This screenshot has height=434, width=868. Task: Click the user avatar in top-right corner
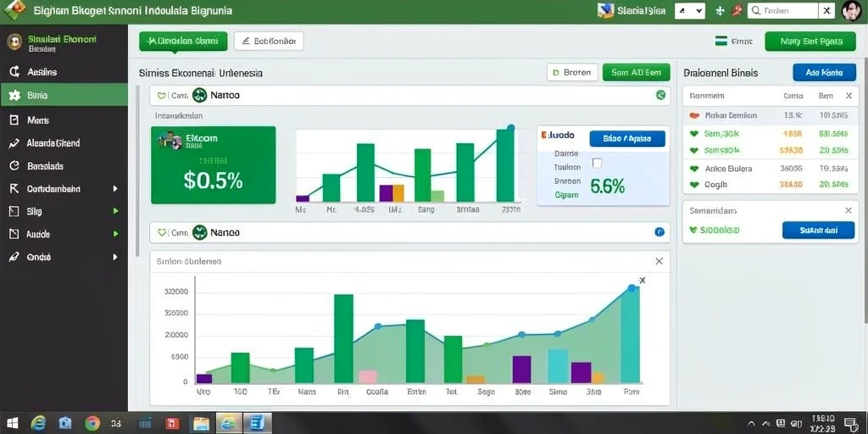[851, 10]
